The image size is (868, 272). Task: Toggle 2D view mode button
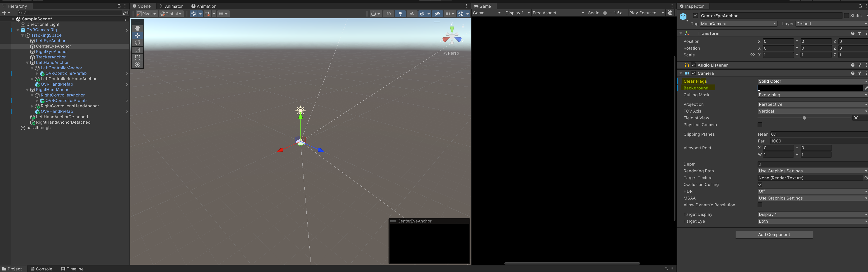pyautogui.click(x=388, y=14)
